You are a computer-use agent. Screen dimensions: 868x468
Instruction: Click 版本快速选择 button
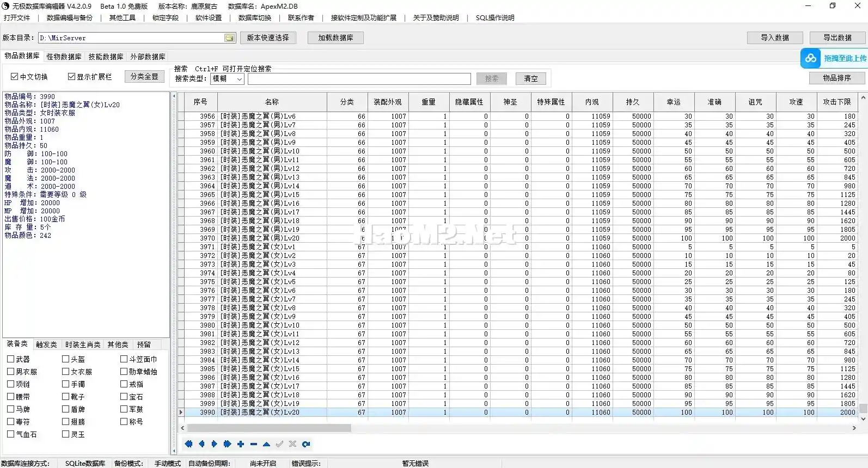click(x=268, y=38)
